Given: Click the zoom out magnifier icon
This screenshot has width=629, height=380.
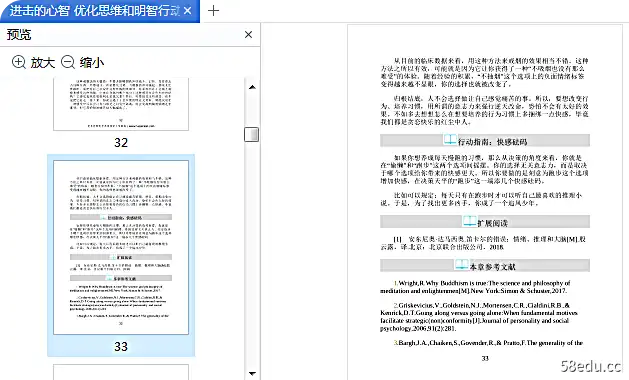Looking at the screenshot, I should pos(68,62).
